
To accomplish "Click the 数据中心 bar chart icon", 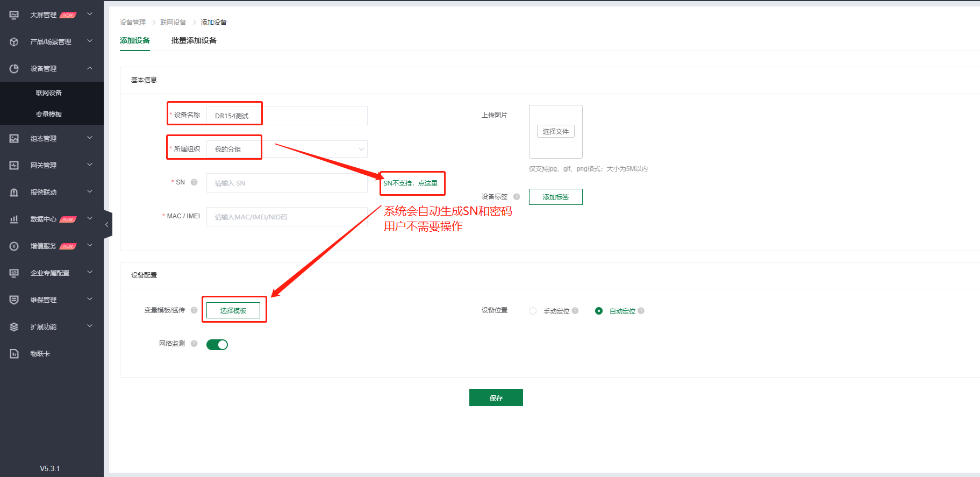I will pos(14,219).
